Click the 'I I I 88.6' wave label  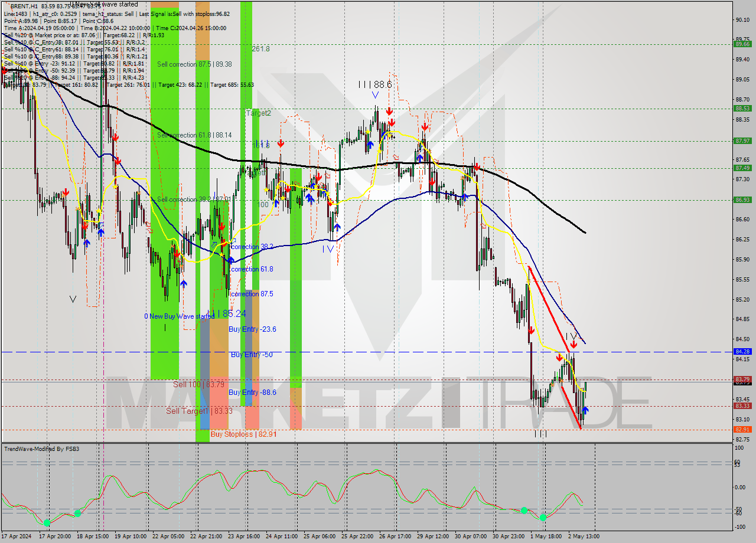point(375,84)
